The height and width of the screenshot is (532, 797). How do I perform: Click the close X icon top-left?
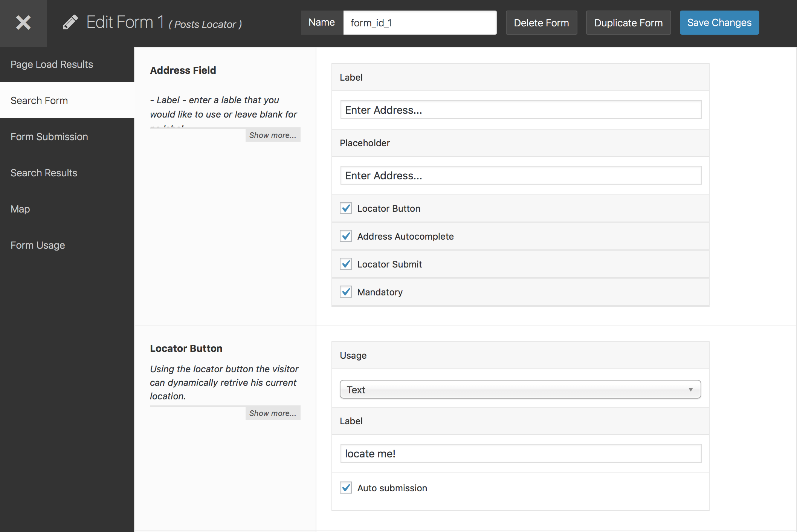23,23
